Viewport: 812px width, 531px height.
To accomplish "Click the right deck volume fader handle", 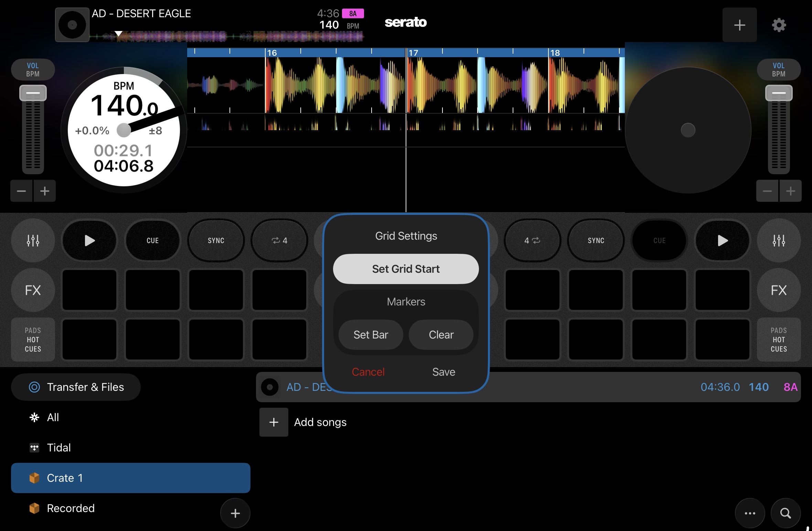I will coord(779,93).
